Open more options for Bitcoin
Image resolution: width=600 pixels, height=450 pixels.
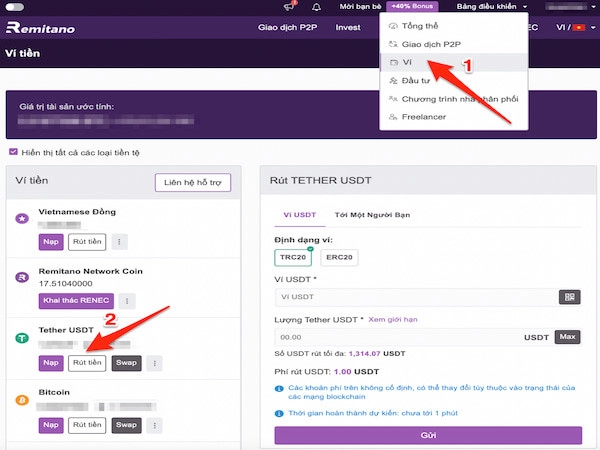[155, 426]
